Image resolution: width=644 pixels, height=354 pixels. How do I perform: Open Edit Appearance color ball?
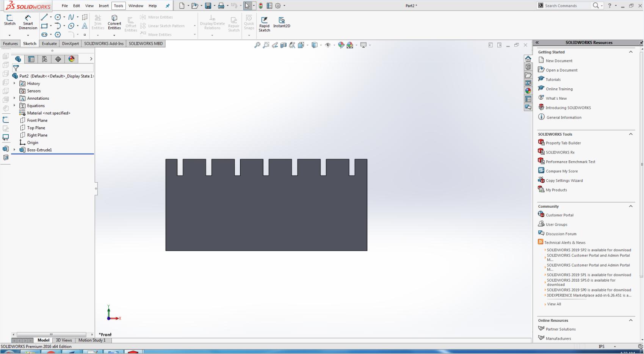click(341, 45)
